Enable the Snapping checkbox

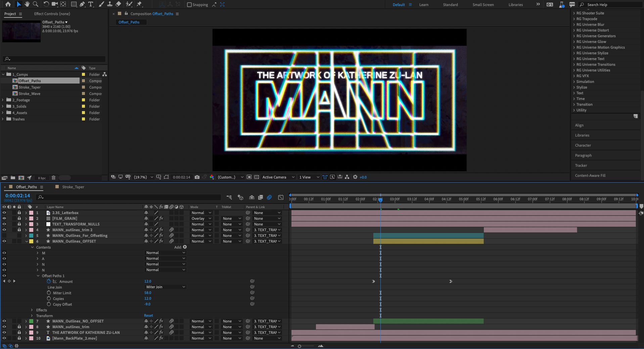[x=190, y=4]
